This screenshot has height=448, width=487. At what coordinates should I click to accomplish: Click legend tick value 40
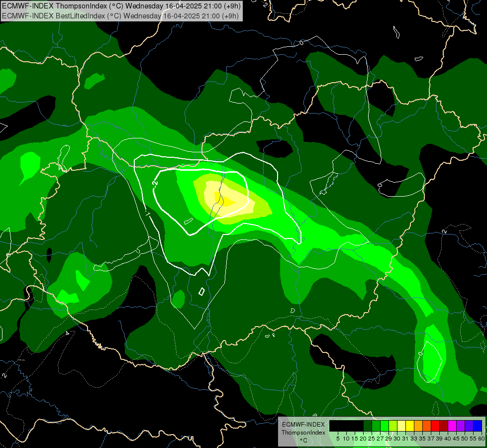click(448, 439)
